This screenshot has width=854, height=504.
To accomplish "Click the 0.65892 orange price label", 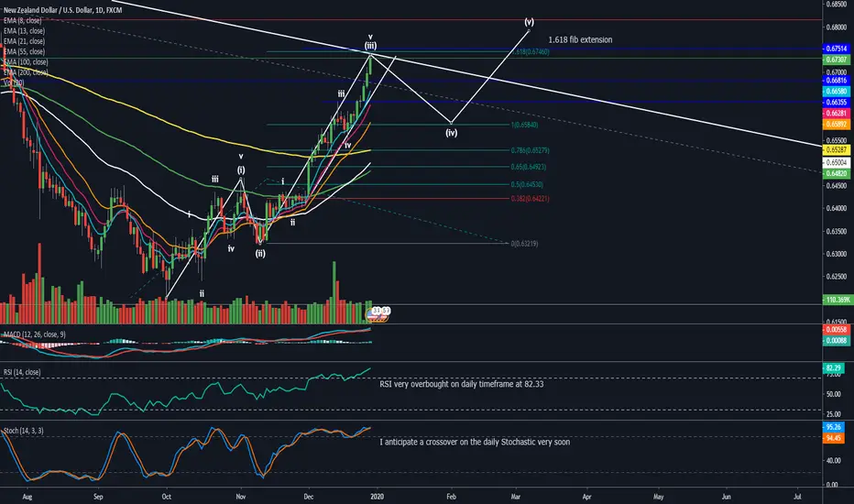I will point(836,125).
